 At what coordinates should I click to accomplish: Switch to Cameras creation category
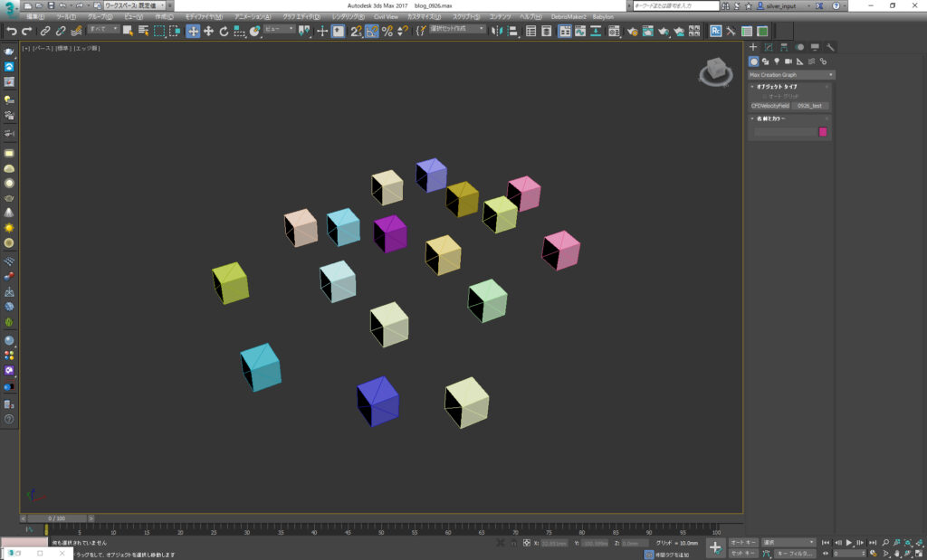(788, 61)
